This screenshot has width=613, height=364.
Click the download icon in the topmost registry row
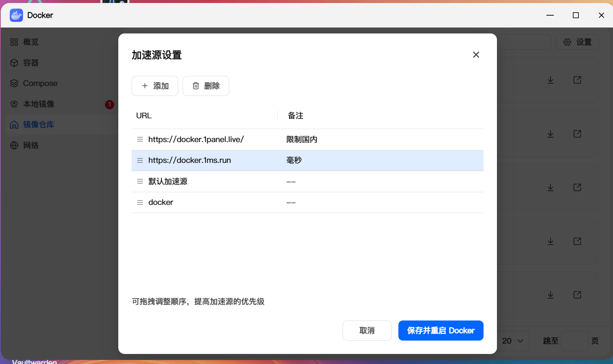tap(551, 80)
